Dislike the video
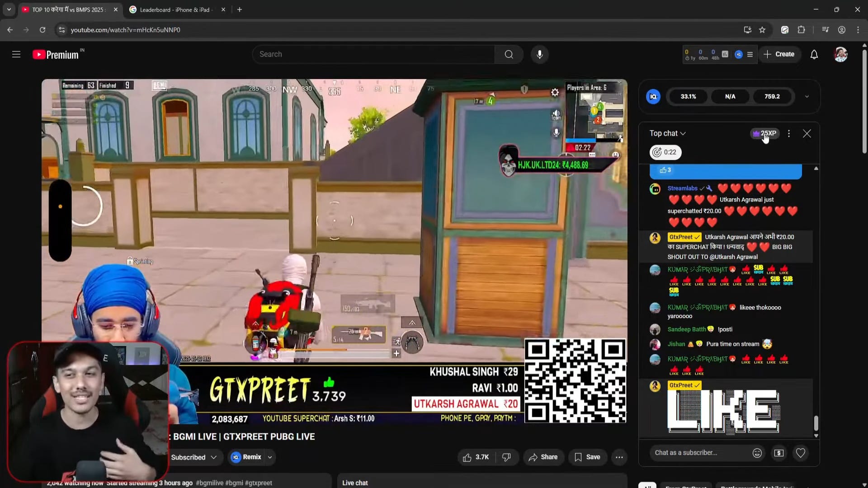 507,457
